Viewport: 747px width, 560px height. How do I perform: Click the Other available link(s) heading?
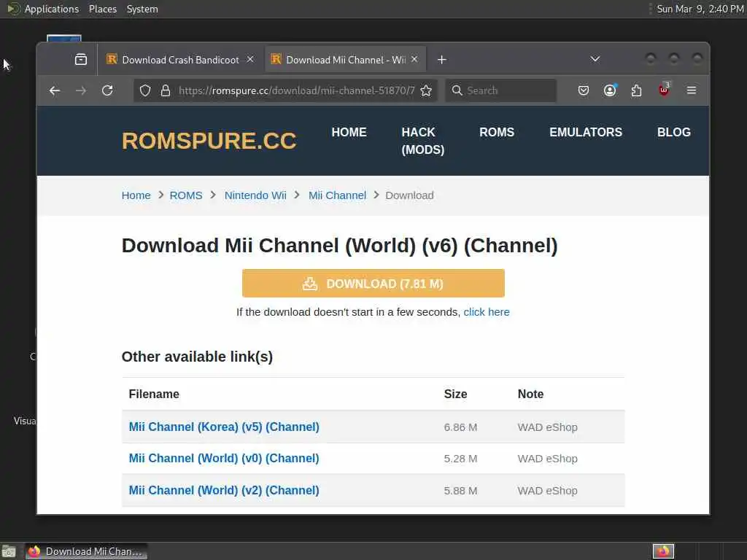(x=197, y=357)
